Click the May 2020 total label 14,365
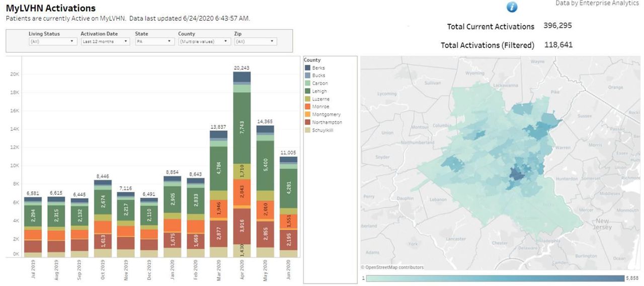Image resolution: width=644 pixels, height=286 pixels. (265, 122)
